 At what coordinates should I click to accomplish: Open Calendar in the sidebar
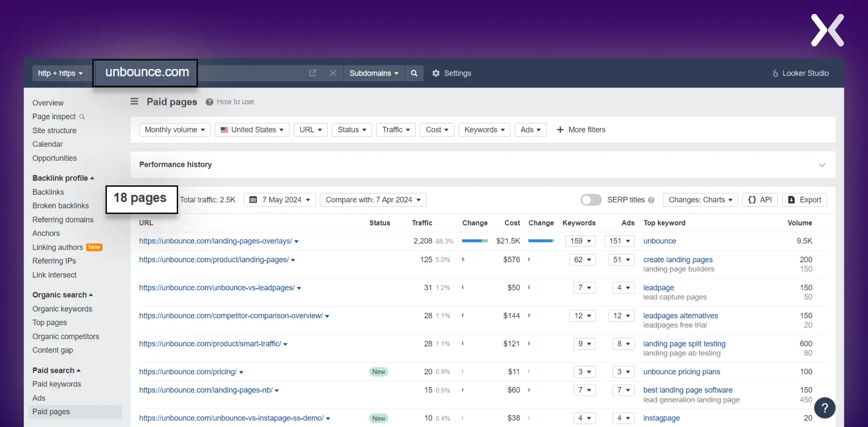(47, 144)
